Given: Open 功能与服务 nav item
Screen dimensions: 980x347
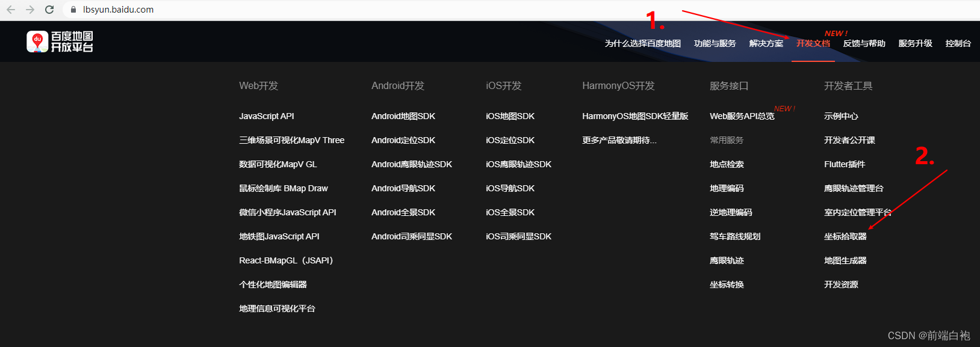Looking at the screenshot, I should [715, 43].
